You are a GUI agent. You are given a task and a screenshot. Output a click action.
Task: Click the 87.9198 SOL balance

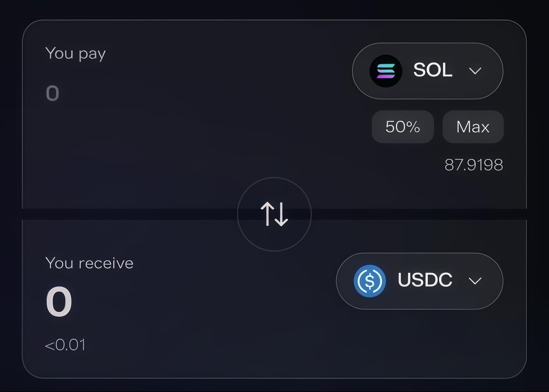coord(473,165)
